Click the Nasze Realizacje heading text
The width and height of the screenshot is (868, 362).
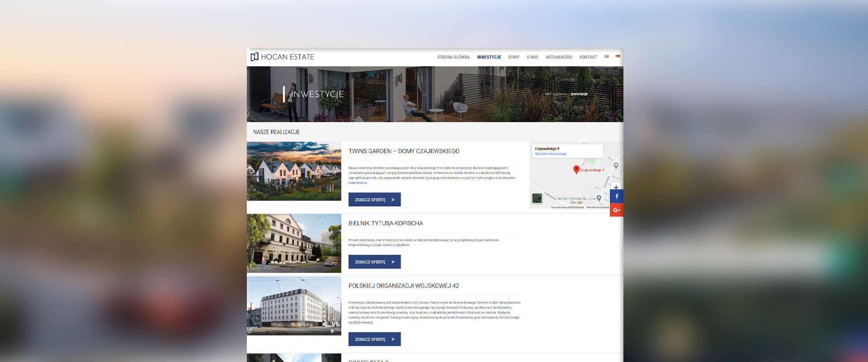coord(276,132)
